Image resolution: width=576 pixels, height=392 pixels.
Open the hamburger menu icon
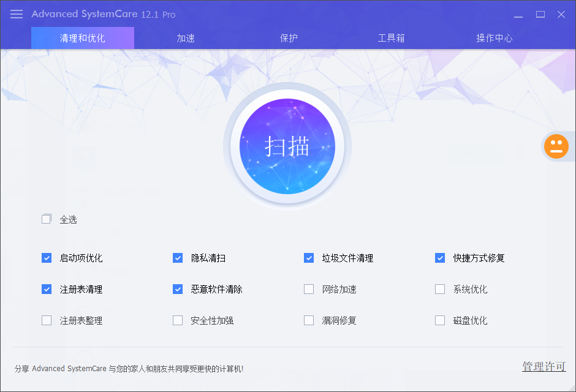pos(17,14)
